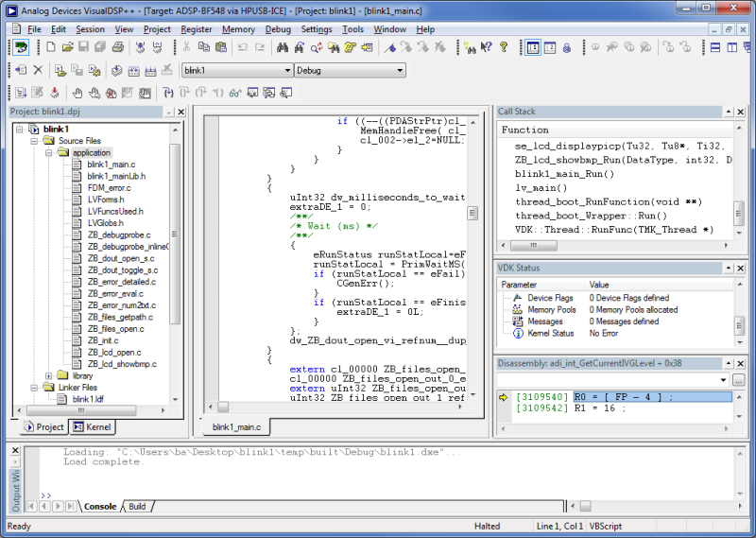Toggle bookmark with the blue flag icon
The image size is (756, 538).
point(389,47)
